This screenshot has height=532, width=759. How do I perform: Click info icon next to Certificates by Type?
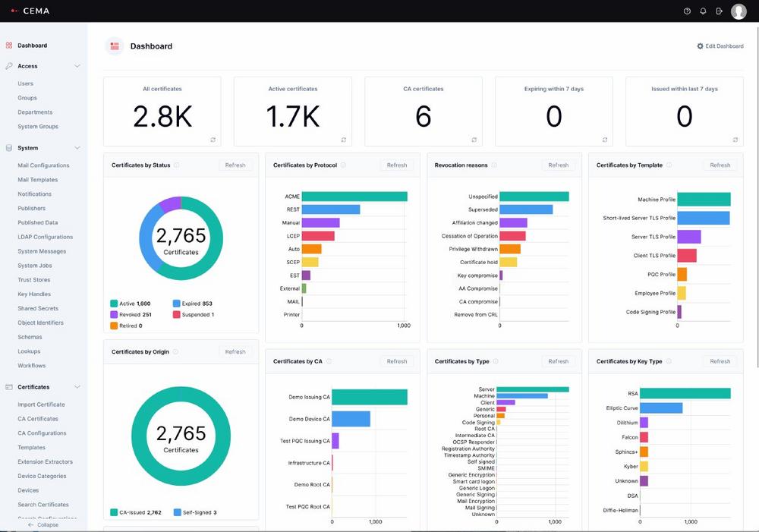496,361
